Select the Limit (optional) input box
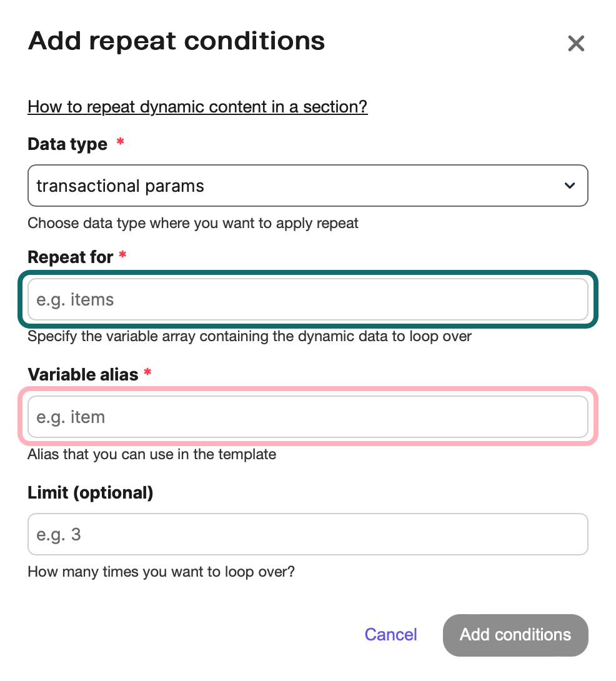The image size is (616, 681). click(x=307, y=534)
